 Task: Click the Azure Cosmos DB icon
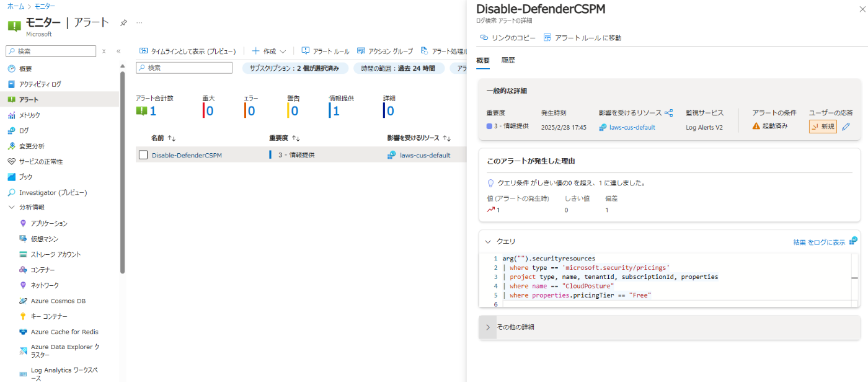23,301
